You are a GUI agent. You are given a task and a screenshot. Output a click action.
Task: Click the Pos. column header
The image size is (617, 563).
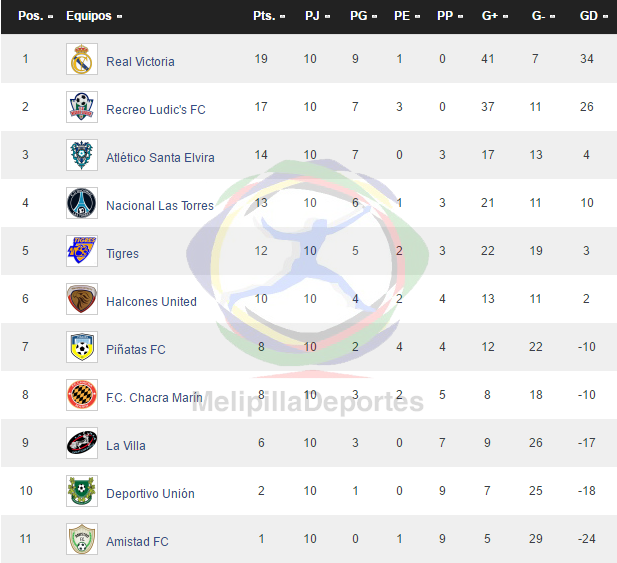[35, 16]
